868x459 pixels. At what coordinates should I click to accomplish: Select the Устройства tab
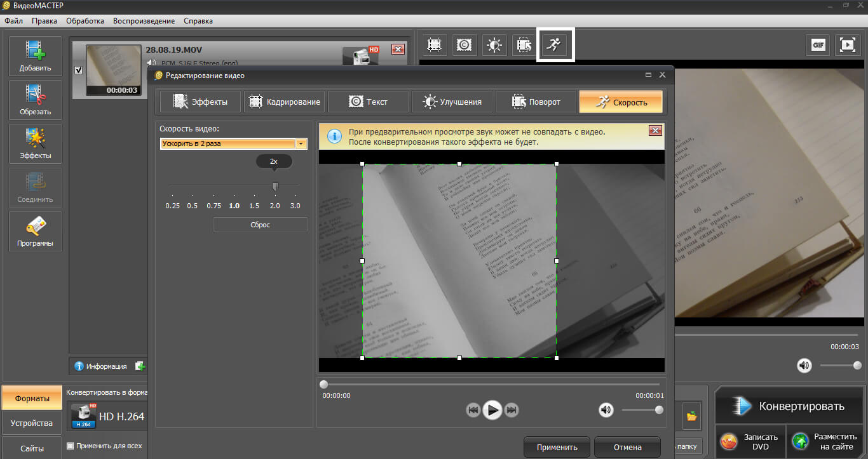[32, 423]
